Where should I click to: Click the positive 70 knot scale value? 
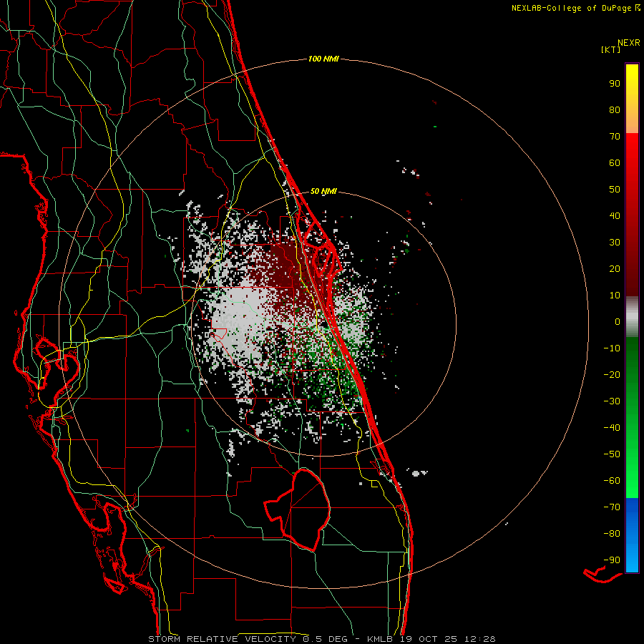[x=615, y=137]
